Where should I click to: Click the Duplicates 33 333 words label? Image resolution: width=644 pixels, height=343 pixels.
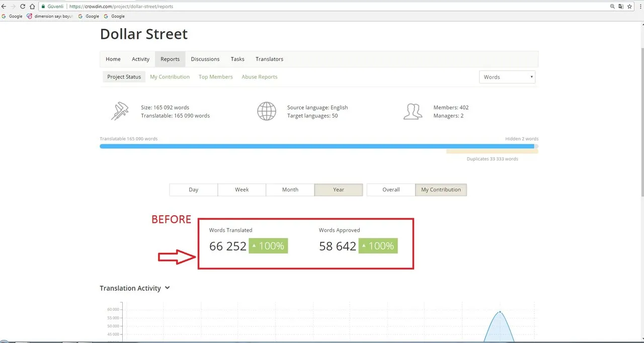[492, 159]
